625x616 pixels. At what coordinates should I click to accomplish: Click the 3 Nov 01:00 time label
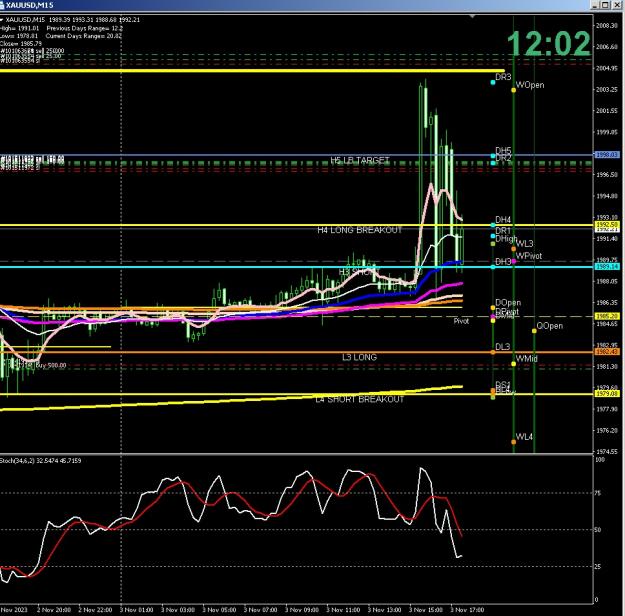click(x=136, y=610)
